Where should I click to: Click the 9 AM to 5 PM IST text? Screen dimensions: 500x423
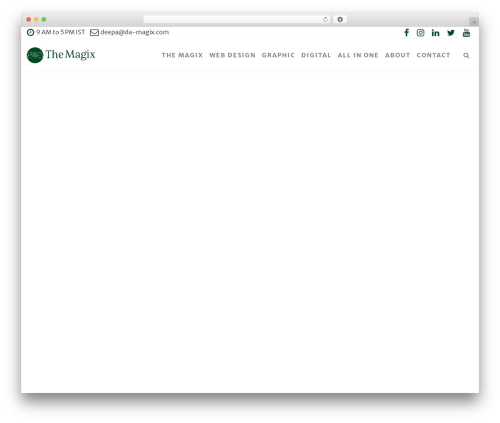pos(60,32)
